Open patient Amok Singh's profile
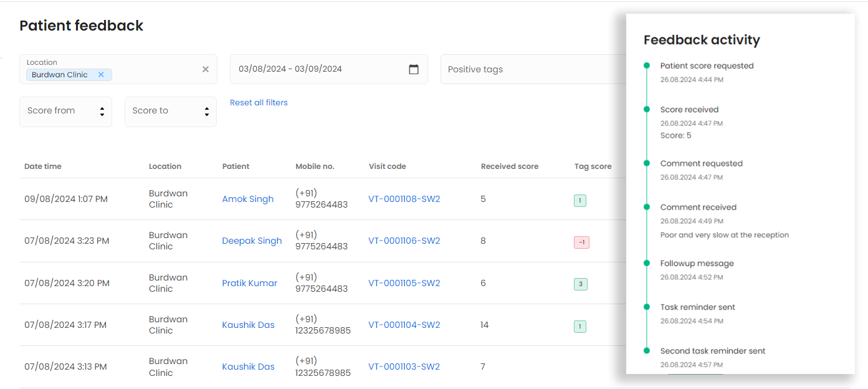This screenshot has height=389, width=868. point(247,199)
